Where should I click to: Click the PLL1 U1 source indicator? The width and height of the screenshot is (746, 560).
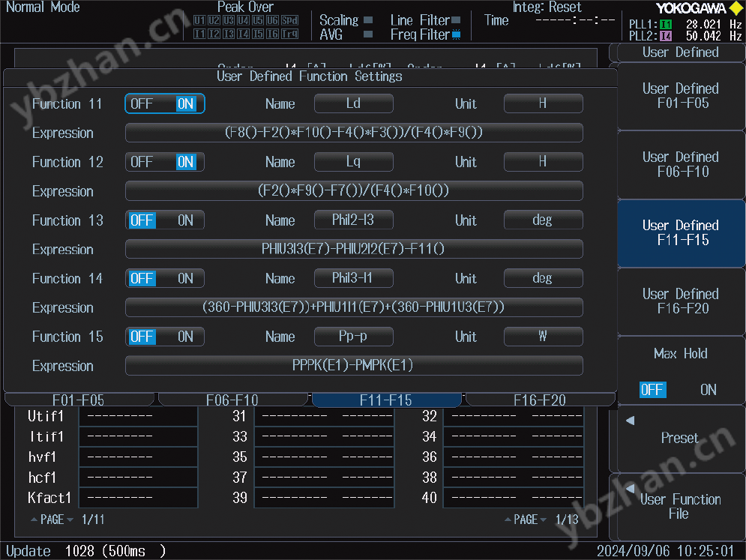tap(666, 25)
